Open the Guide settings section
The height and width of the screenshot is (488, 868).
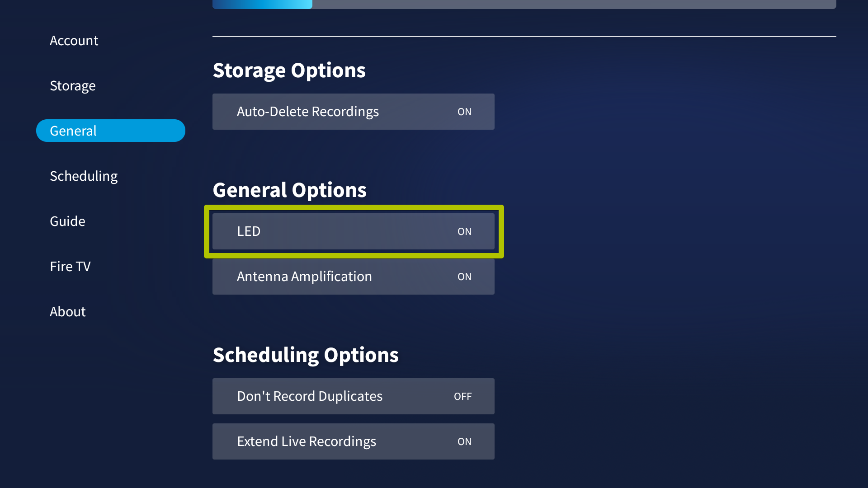coord(67,221)
